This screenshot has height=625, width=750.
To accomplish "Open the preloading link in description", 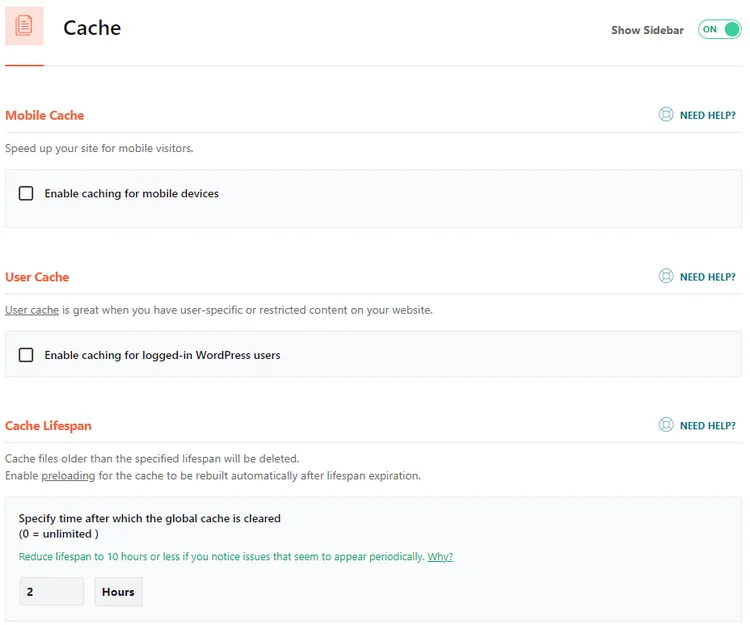I will click(68, 476).
